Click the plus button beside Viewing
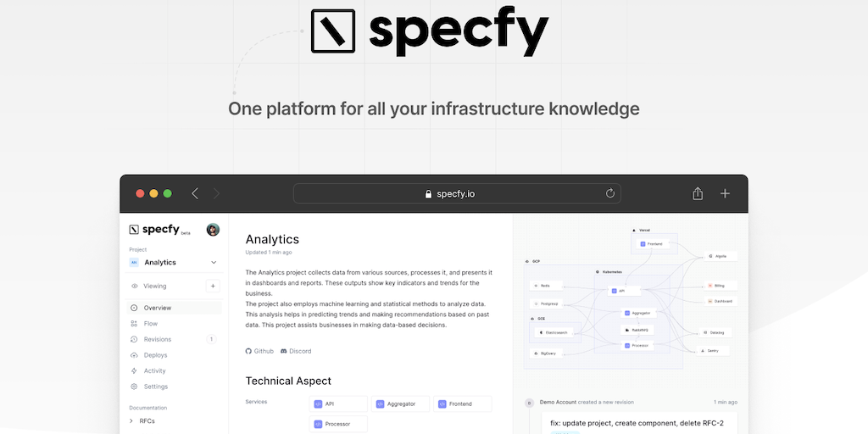868x434 pixels. (x=212, y=287)
